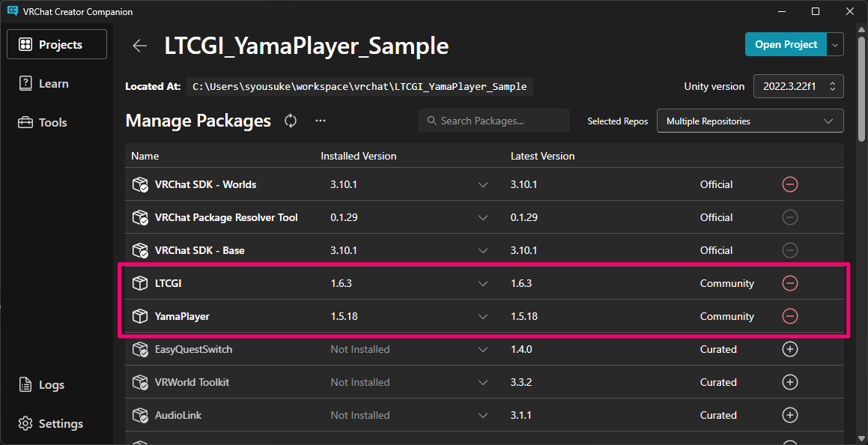Add the VRWorld Toolkit package

pyautogui.click(x=789, y=382)
